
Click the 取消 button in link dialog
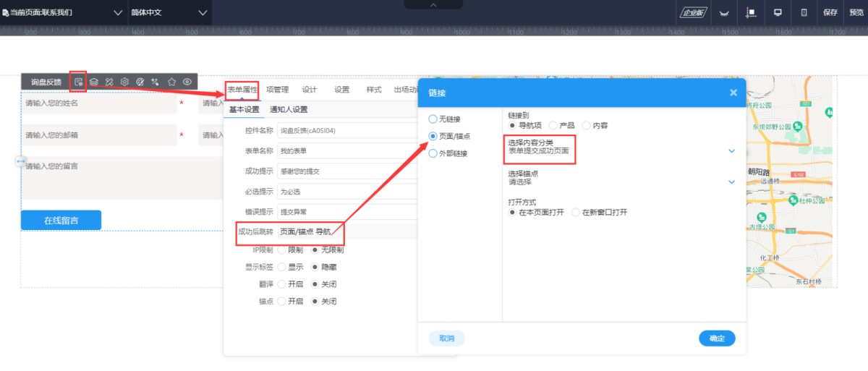(447, 338)
